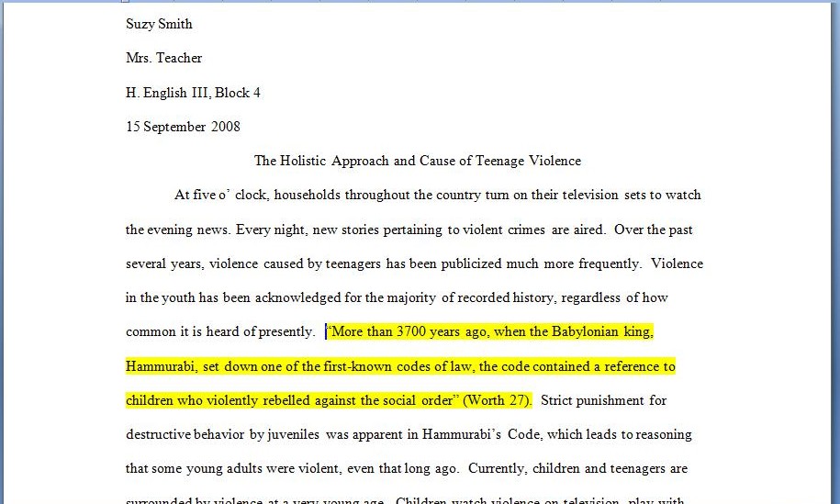Viewport: 840px width, 504px height.
Task: Click the citation (Worth 27)
Action: tap(497, 400)
